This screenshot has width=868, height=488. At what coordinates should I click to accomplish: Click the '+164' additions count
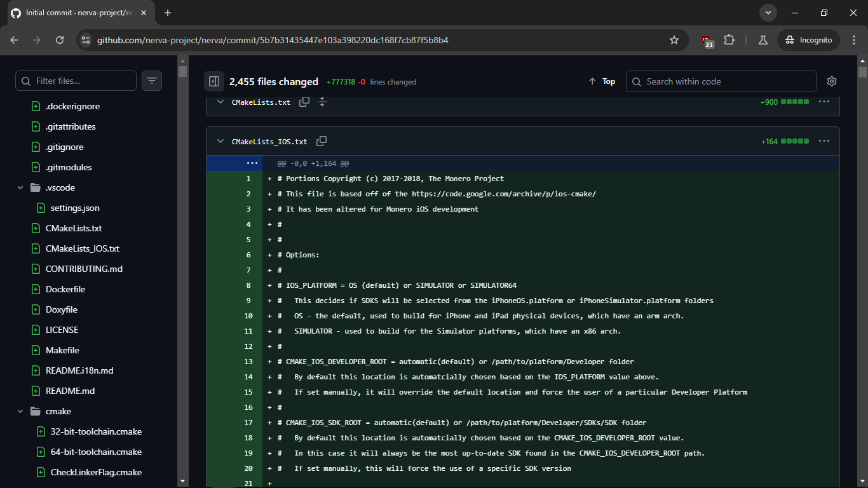[x=769, y=141]
